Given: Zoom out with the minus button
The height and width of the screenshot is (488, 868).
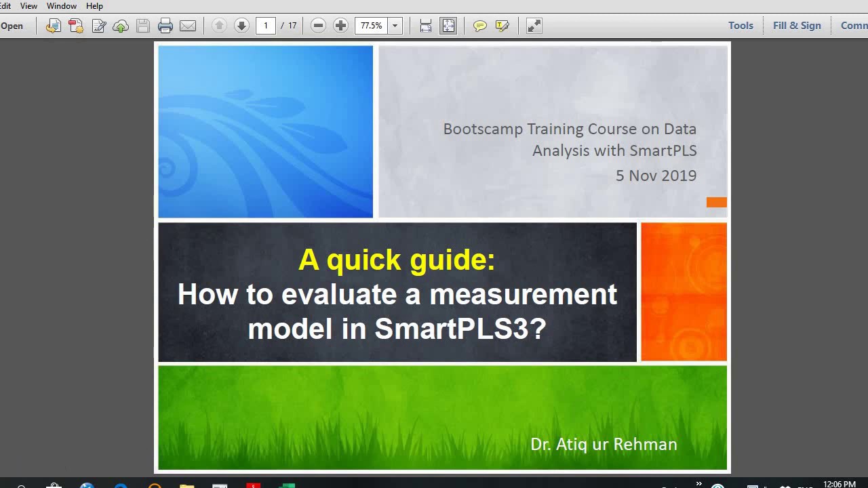Looking at the screenshot, I should 318,26.
